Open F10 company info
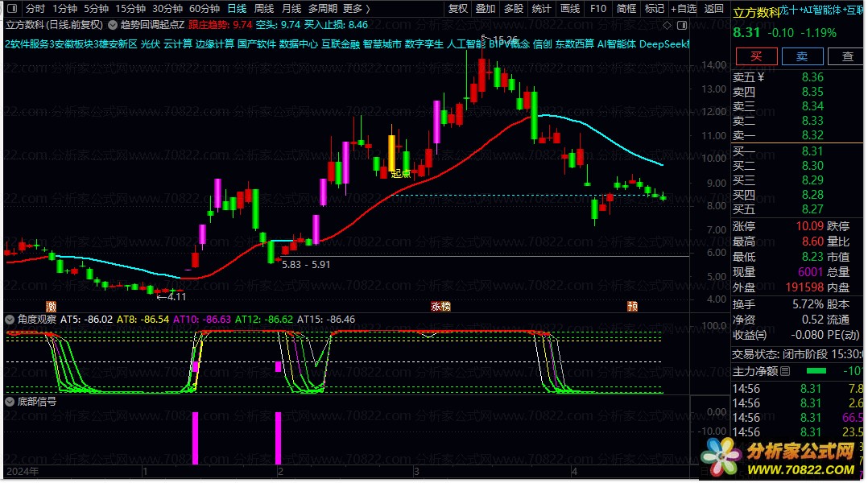This screenshot has height=483, width=868. (x=597, y=8)
